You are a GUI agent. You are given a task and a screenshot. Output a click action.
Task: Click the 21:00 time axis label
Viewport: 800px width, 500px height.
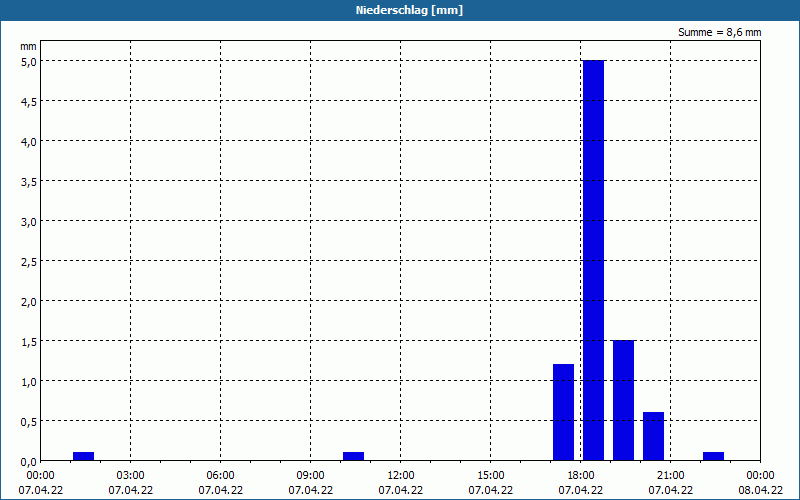[x=670, y=476]
